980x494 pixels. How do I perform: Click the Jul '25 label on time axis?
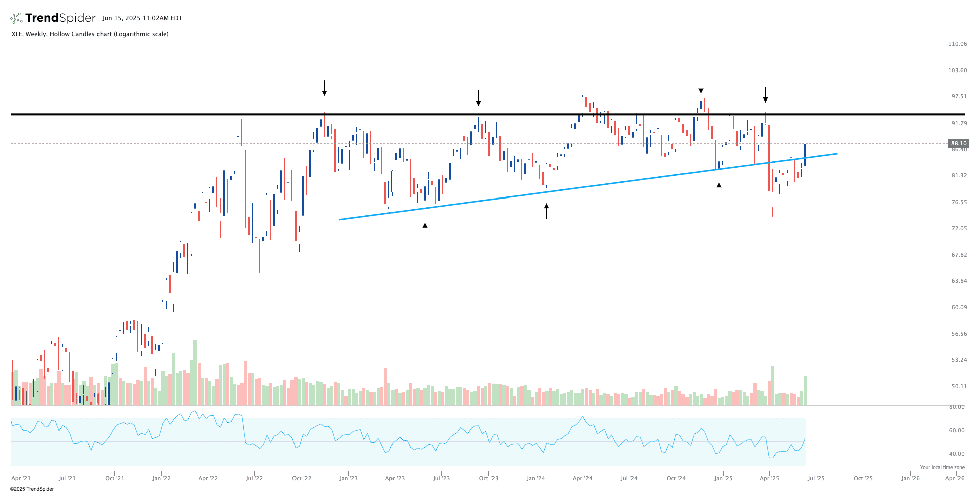click(816, 478)
